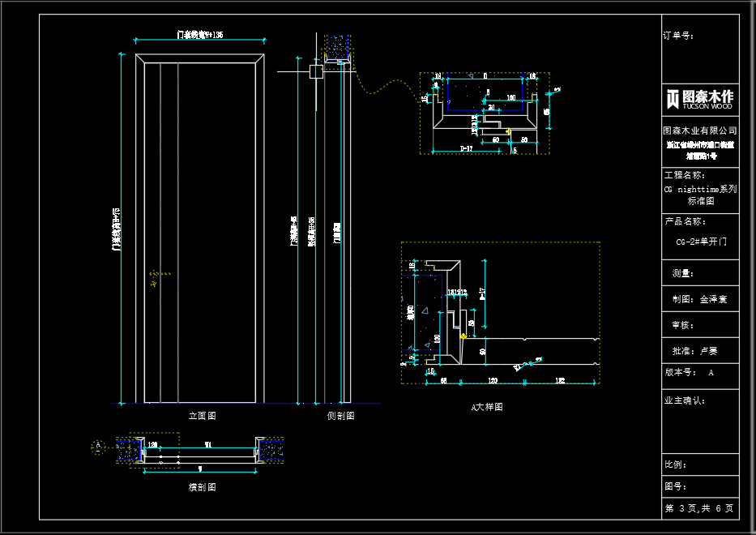The height and width of the screenshot is (535, 756).
Task: Click the 横剖图 view label
Action: click(x=202, y=487)
